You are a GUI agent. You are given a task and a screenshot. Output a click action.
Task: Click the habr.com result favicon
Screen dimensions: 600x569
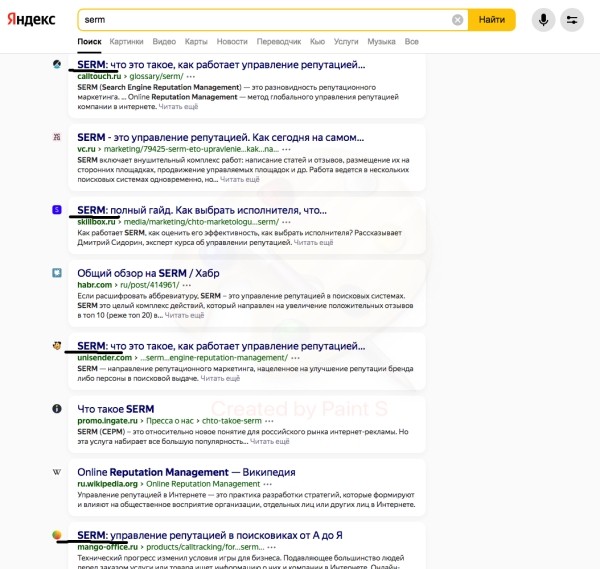57,272
